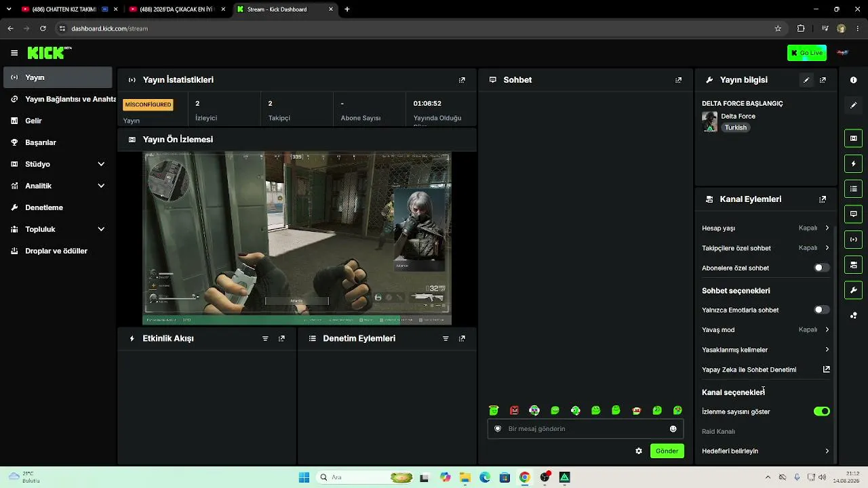
Task: Reload the dashboard page
Action: click(43, 28)
